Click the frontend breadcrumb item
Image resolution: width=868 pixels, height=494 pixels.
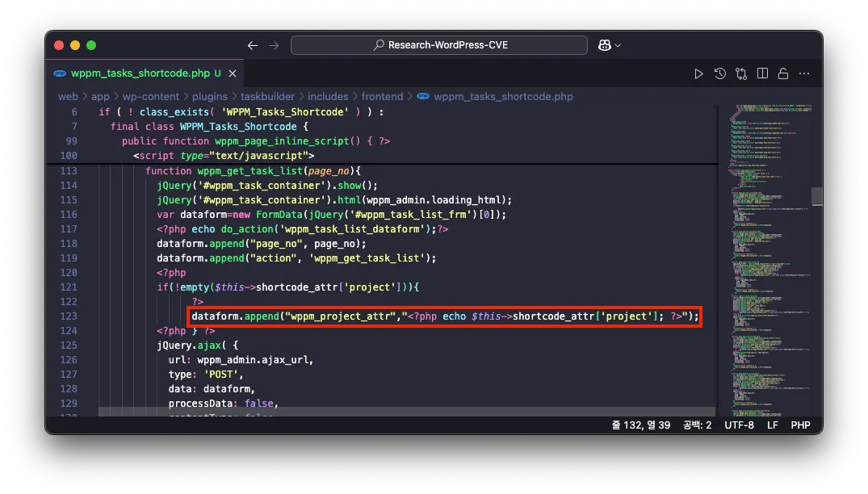pyautogui.click(x=382, y=96)
